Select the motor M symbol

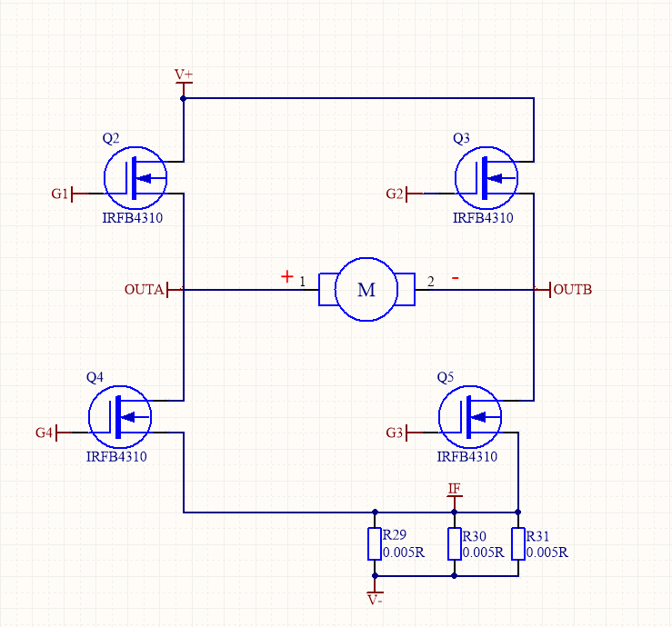pos(366,290)
